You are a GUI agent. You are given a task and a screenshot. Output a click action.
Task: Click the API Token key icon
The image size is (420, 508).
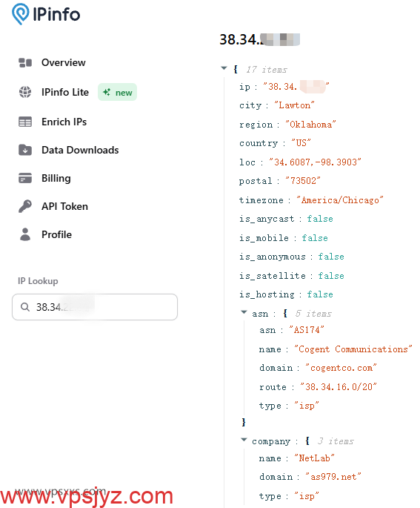[25, 206]
